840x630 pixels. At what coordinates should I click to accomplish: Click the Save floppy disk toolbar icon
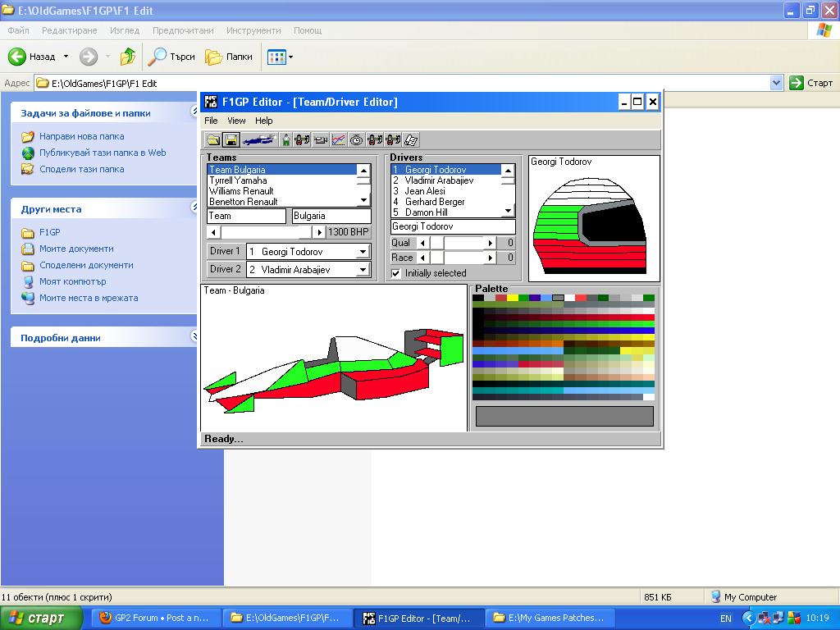(231, 140)
